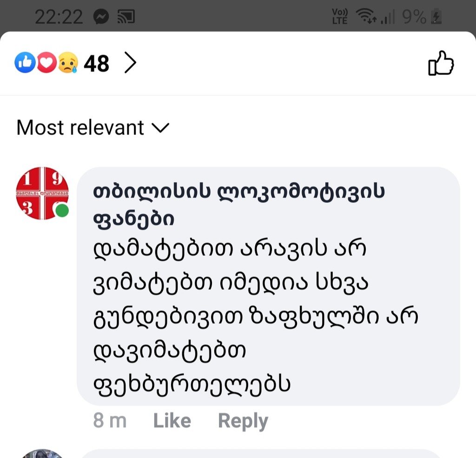This screenshot has width=476, height=458.
Task: Open commenter name თბილისის ლოკომოტივის ფანები
Action: 239,205
